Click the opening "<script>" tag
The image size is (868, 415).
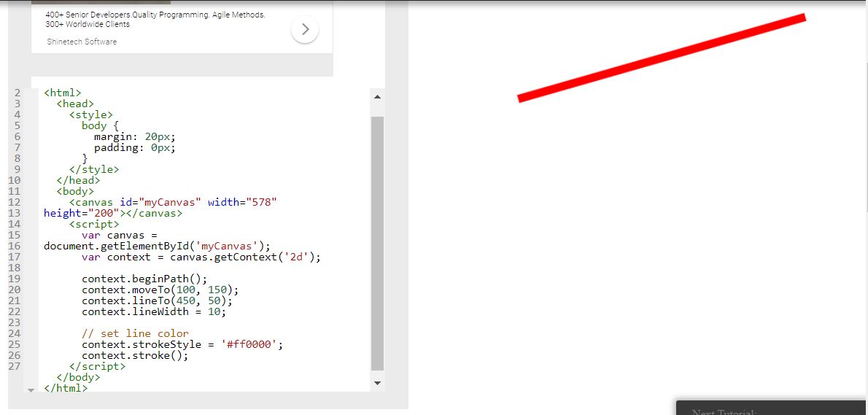point(94,224)
